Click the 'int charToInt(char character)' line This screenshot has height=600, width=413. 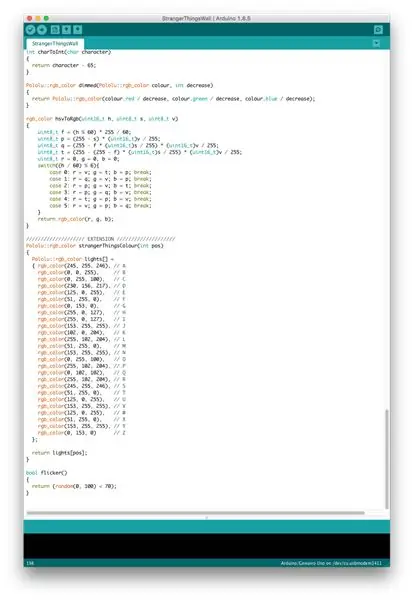point(69,52)
